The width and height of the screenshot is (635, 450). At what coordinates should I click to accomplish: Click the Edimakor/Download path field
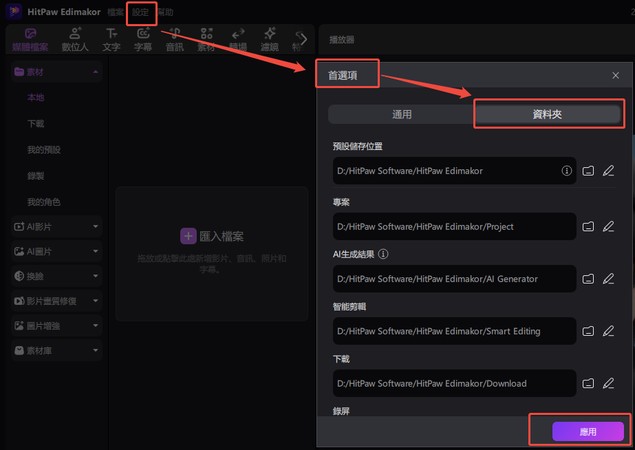pyautogui.click(x=454, y=383)
